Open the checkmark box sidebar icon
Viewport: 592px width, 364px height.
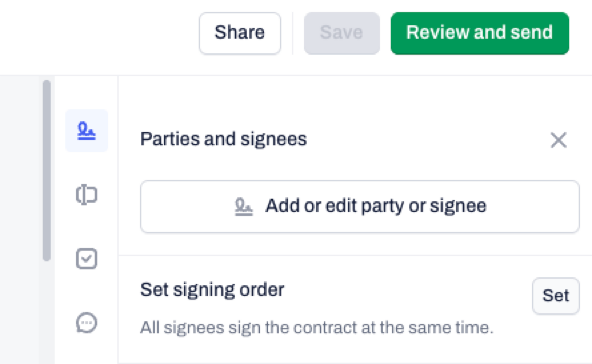pos(86,259)
